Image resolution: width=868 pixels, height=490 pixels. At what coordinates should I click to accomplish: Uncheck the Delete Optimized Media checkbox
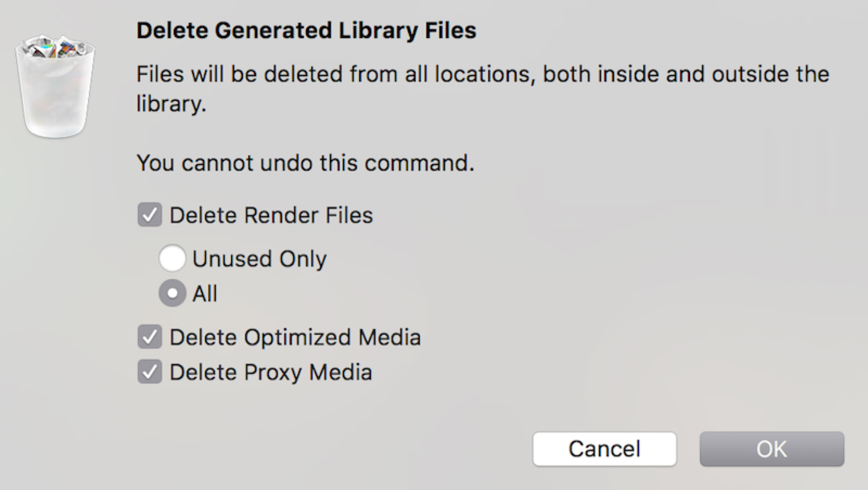pos(150,337)
